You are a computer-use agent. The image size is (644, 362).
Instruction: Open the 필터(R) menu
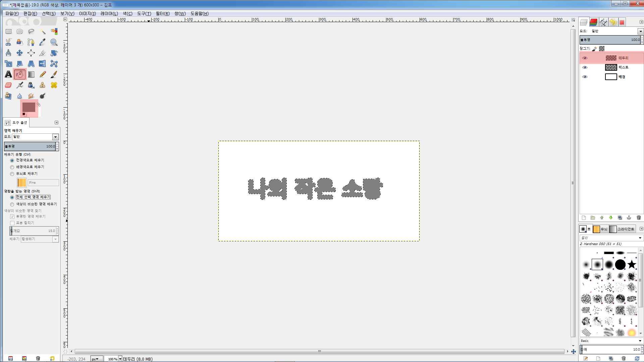(163, 14)
